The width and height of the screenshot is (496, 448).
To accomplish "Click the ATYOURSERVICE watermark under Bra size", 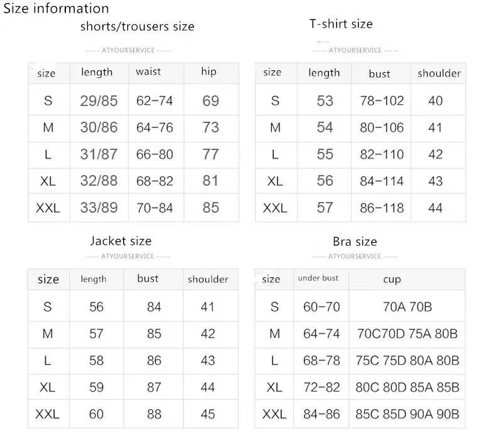I will 355,257.
